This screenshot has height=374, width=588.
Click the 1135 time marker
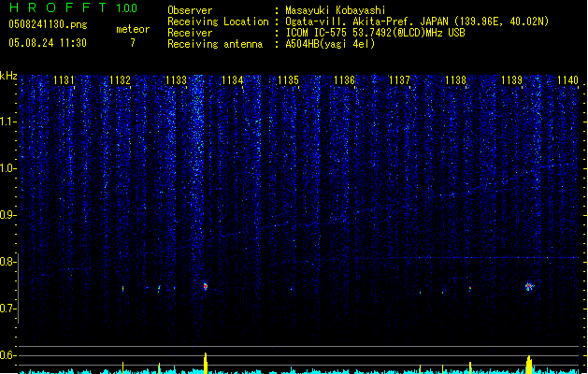(288, 80)
